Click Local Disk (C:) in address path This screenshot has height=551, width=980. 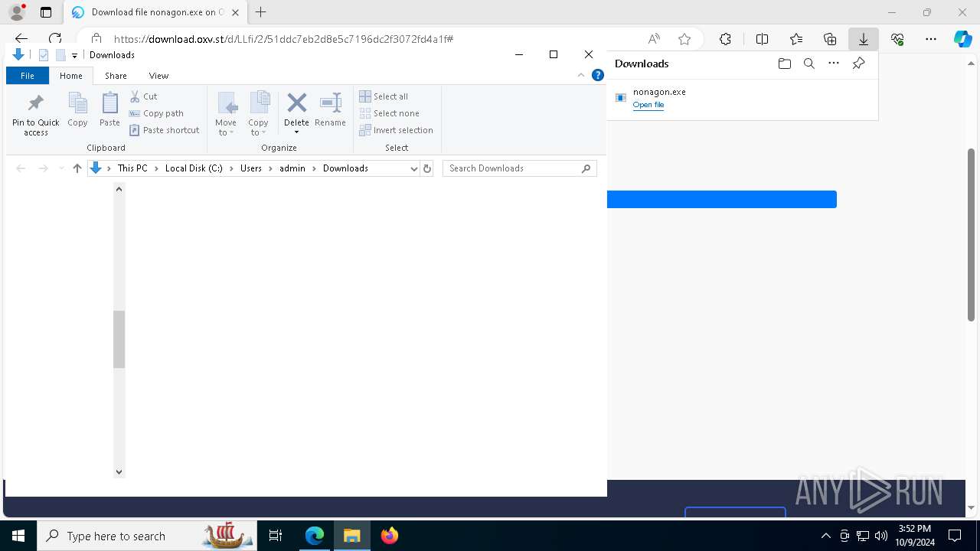[194, 168]
